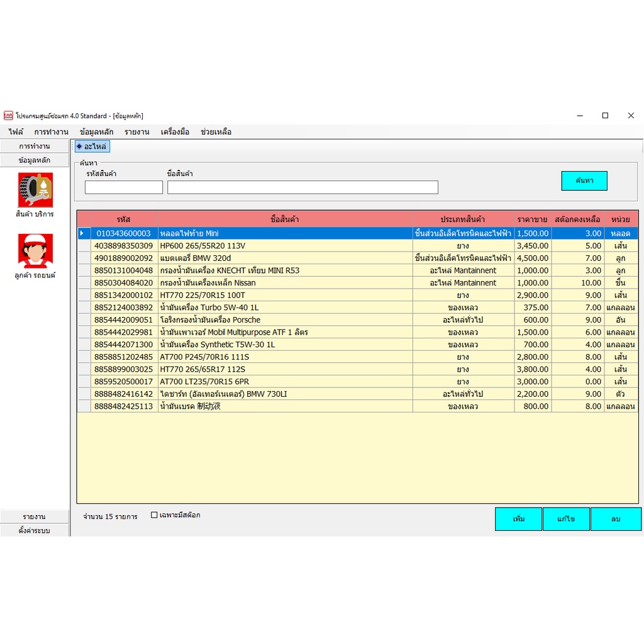Expand the ข้อมูลหลัก sidebar section
644x644 pixels.
(35, 160)
